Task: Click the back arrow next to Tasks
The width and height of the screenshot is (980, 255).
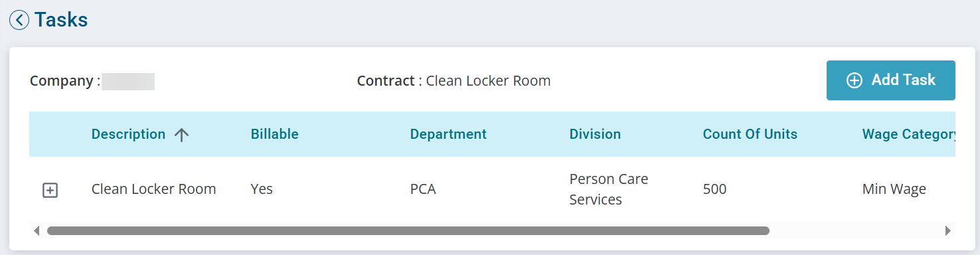Action: (19, 20)
